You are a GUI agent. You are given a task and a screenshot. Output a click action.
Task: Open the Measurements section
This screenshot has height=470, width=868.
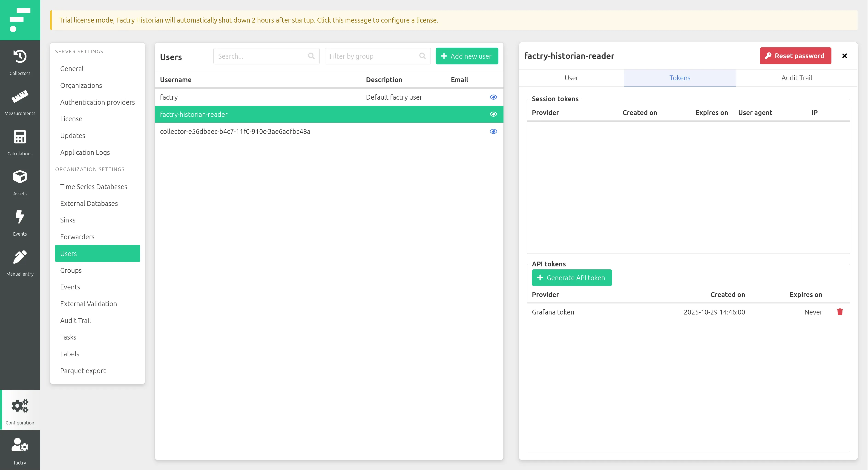point(20,103)
